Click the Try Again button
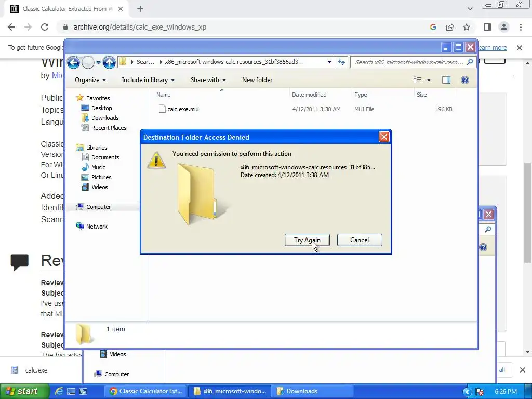This screenshot has height=399, width=532. coord(307,240)
